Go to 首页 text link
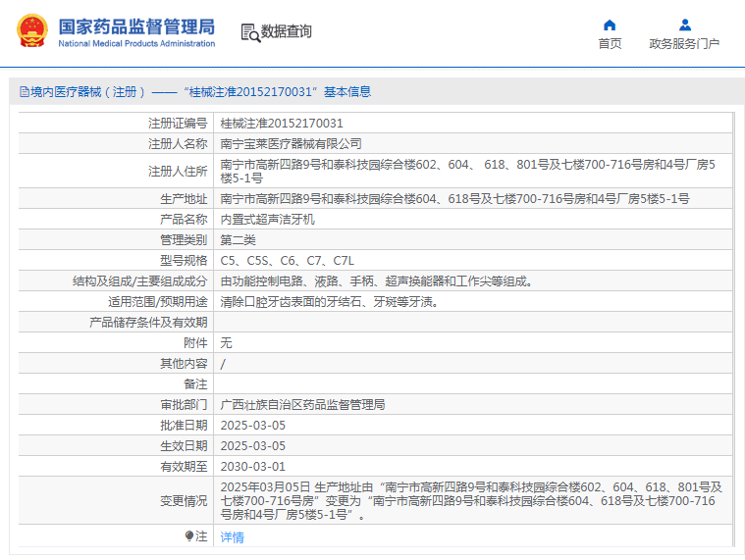This screenshot has width=745, height=560. click(610, 44)
